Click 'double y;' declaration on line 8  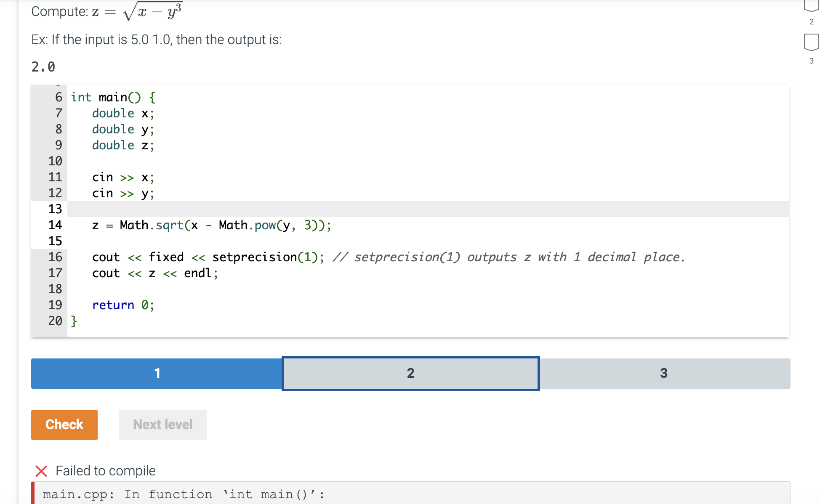pyautogui.click(x=123, y=129)
